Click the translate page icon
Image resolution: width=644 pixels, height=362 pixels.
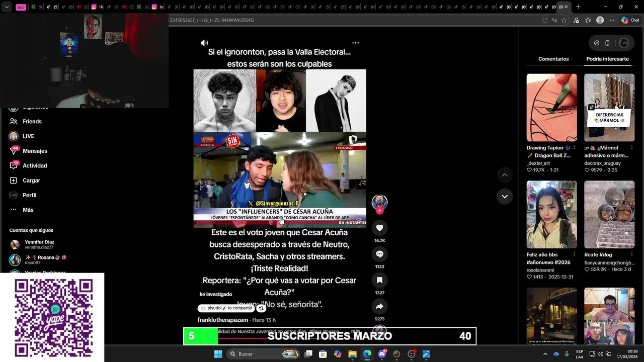554,20
